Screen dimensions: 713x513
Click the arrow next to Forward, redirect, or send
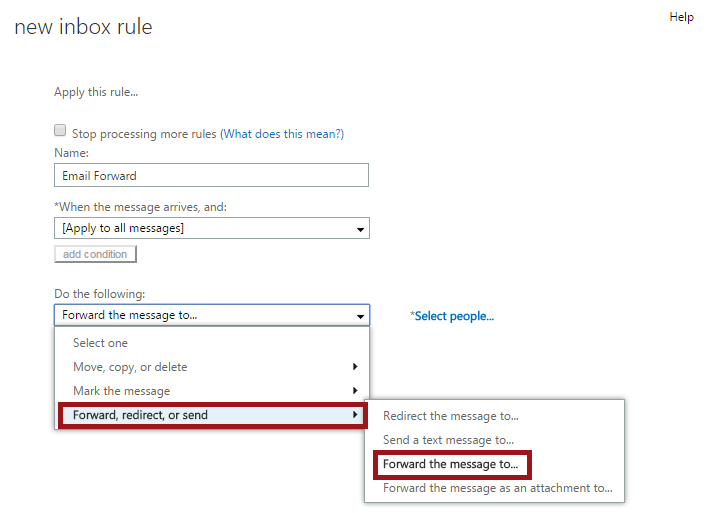(x=355, y=414)
